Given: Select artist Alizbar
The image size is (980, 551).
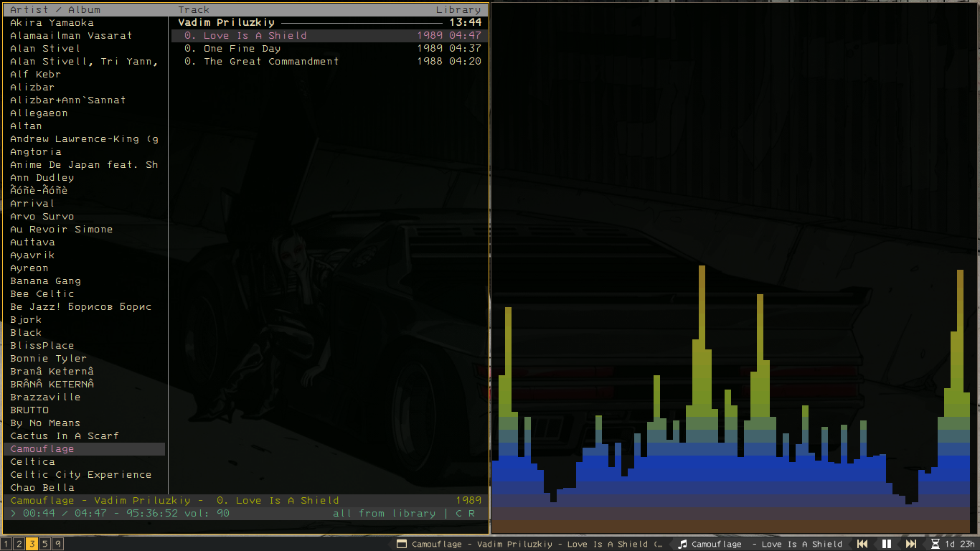Looking at the screenshot, I should click(32, 88).
